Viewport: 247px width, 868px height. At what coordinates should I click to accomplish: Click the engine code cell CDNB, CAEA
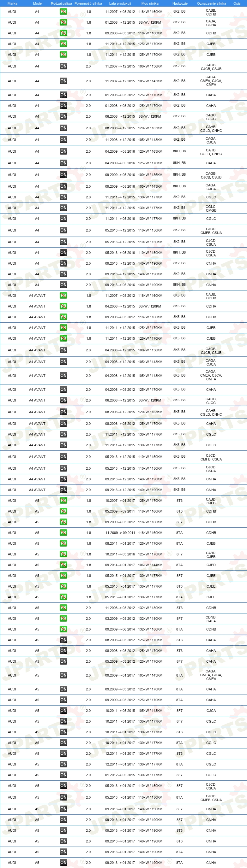tap(211, 619)
